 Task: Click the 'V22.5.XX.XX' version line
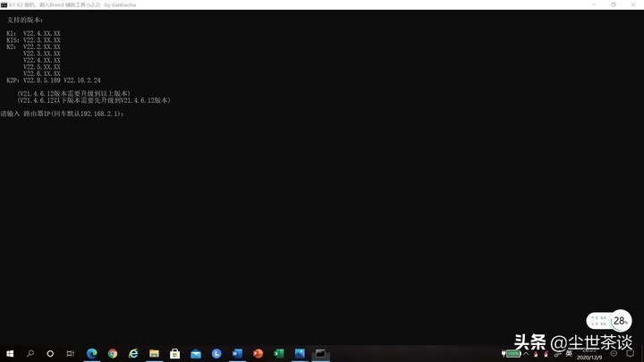click(x=42, y=67)
